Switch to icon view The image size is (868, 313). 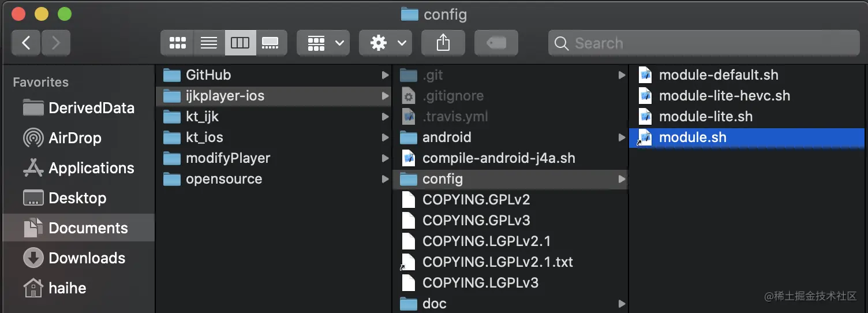click(177, 43)
